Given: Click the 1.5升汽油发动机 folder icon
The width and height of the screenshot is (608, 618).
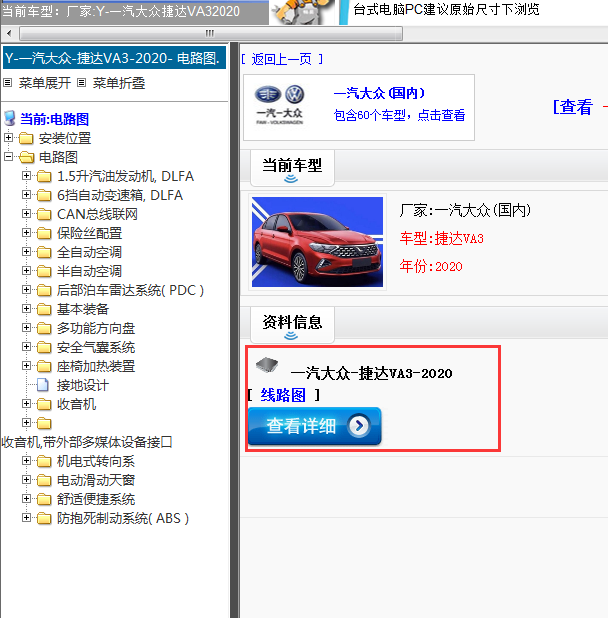Looking at the screenshot, I should tap(44, 176).
